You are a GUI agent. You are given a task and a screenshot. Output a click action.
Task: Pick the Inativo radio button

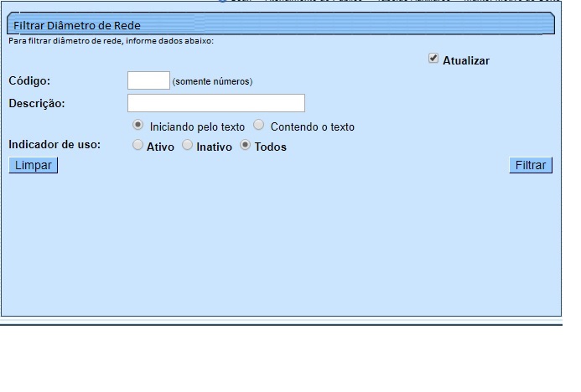click(188, 145)
